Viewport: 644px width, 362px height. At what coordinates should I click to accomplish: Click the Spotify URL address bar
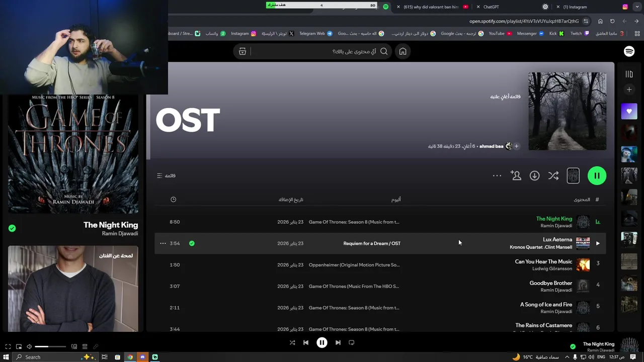pyautogui.click(x=524, y=21)
